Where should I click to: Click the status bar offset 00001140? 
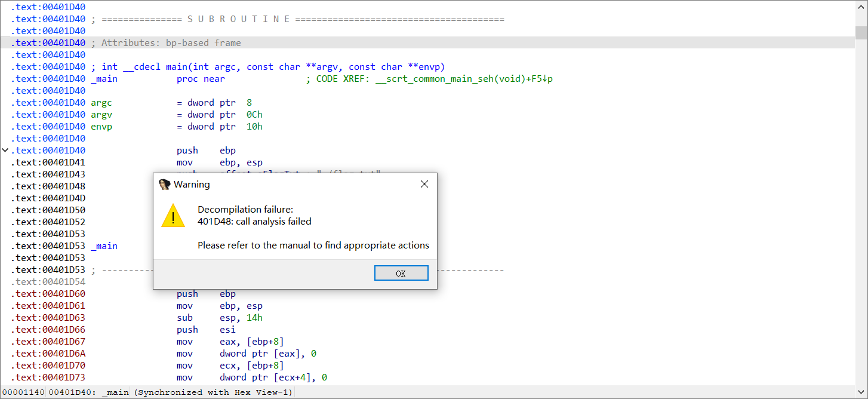[23, 392]
